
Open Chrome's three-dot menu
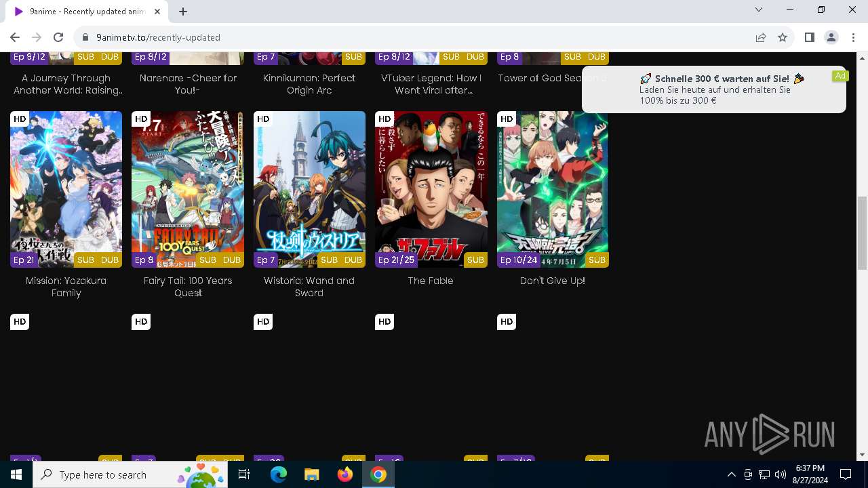tap(853, 37)
